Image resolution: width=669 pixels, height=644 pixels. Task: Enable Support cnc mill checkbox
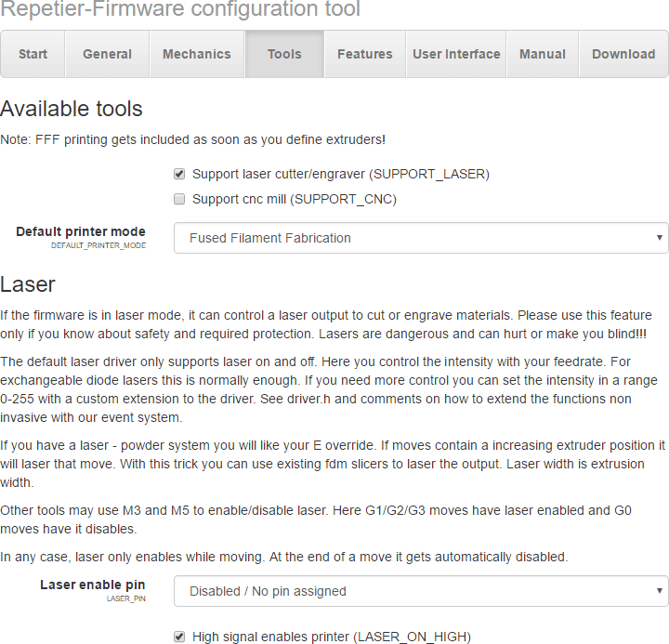coord(179,199)
